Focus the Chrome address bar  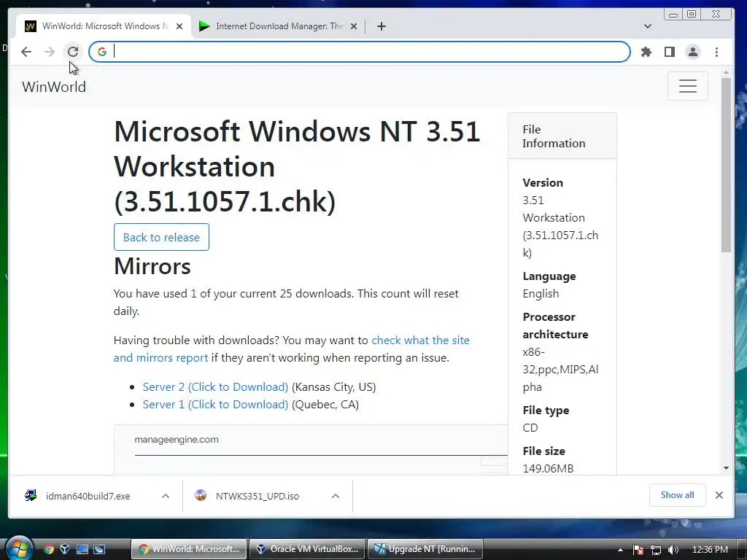point(360,52)
